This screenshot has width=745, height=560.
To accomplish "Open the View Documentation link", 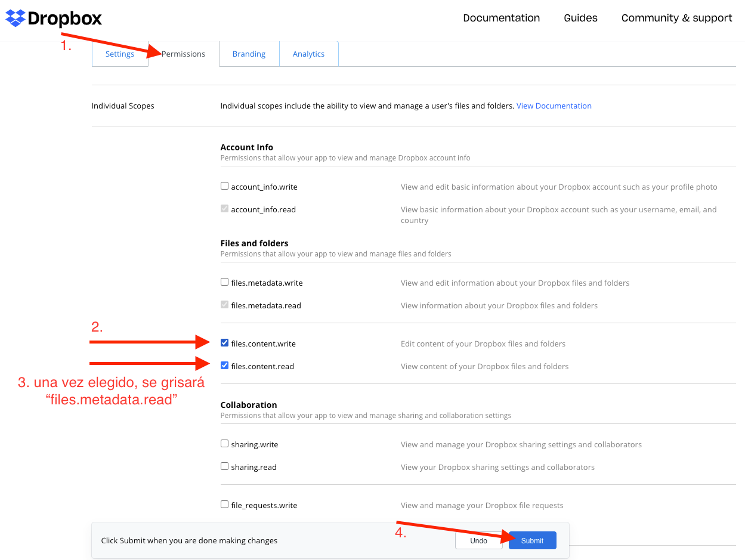I will tap(554, 106).
